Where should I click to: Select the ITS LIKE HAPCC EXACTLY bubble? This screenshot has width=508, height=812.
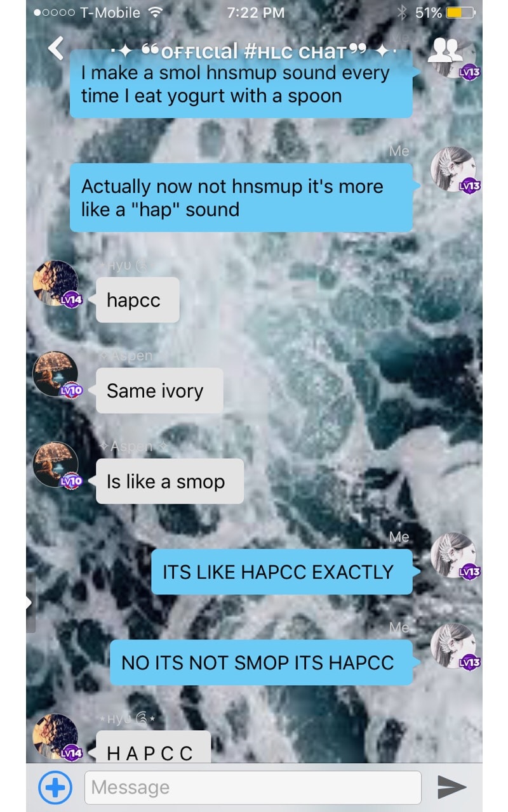click(x=282, y=572)
